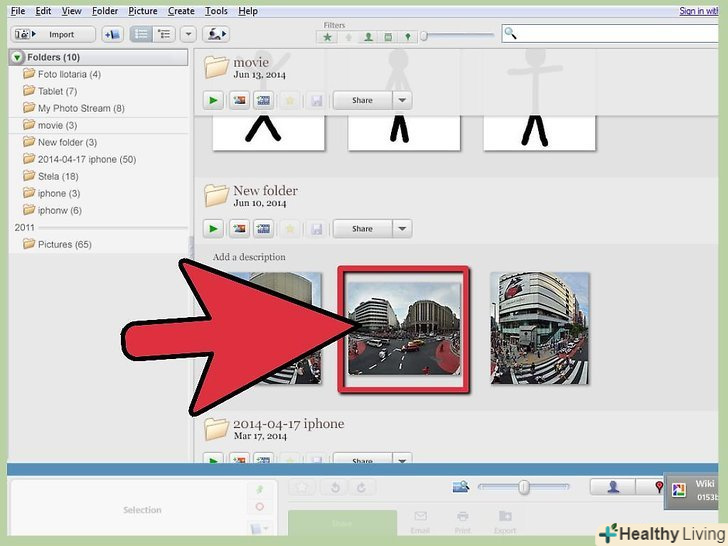Create photo collage for the movie folder

239,100
